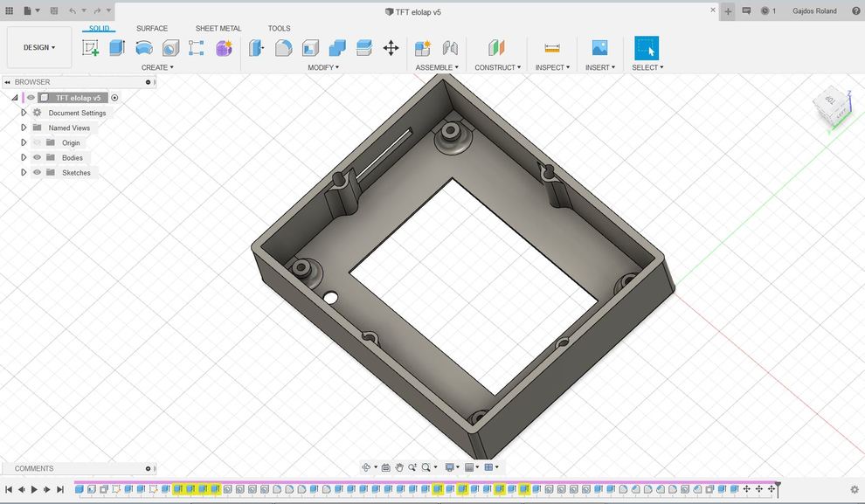Select the Extrude tool in Create group
The image size is (865, 504).
tap(117, 48)
